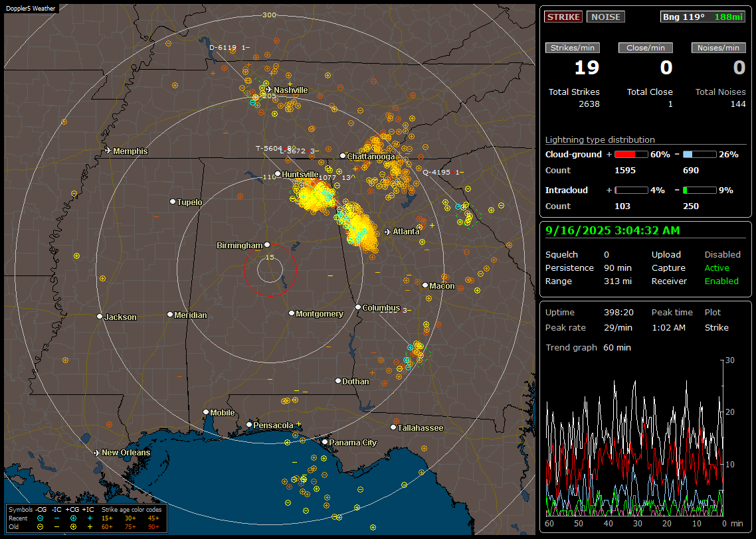Click the Birmingham city marker
Viewport: 756px width, 539px height.
click(x=267, y=245)
